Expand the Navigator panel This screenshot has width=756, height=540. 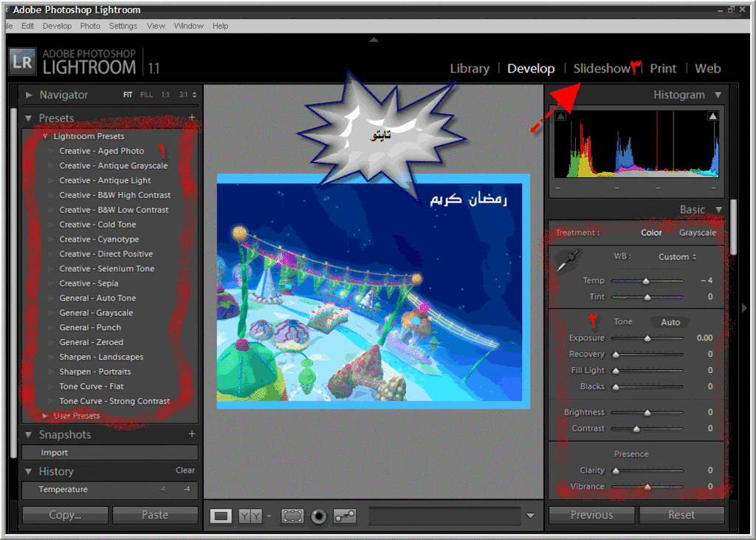tap(29, 95)
